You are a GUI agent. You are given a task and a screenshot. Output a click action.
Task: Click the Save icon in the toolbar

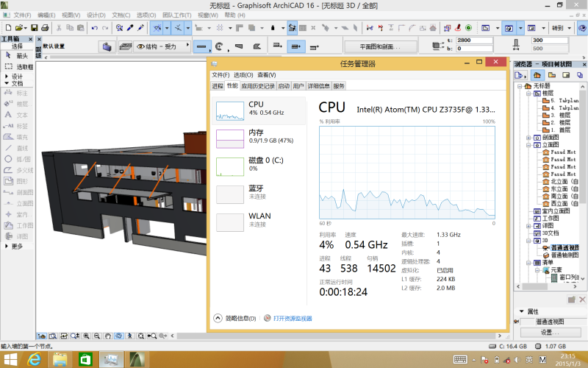point(34,28)
